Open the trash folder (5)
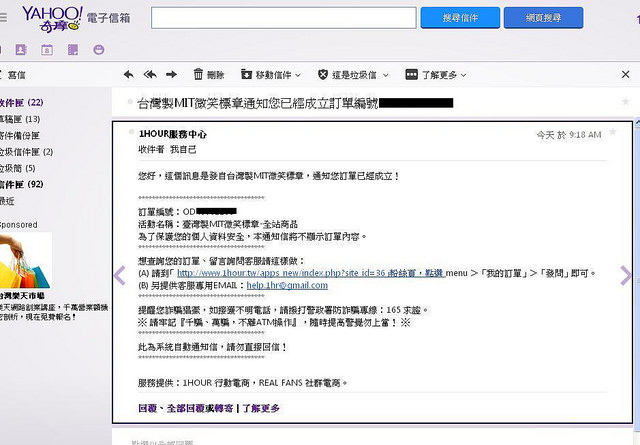Image resolution: width=640 pixels, height=445 pixels. 18,168
